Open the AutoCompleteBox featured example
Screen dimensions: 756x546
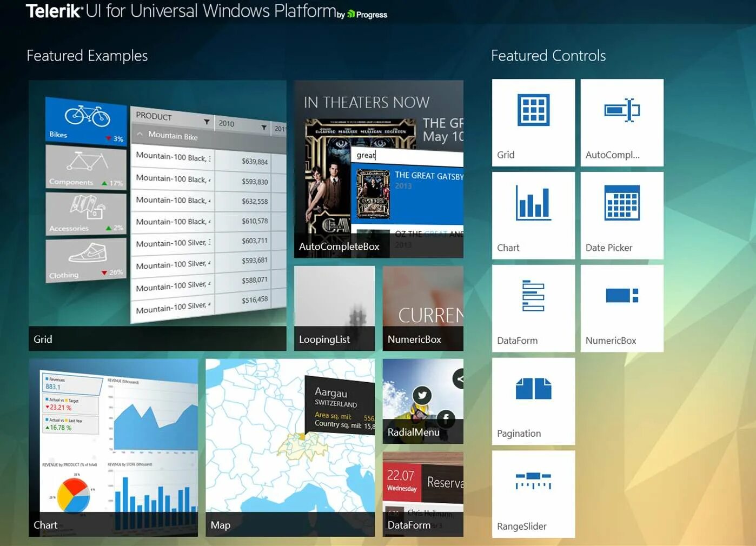(379, 169)
